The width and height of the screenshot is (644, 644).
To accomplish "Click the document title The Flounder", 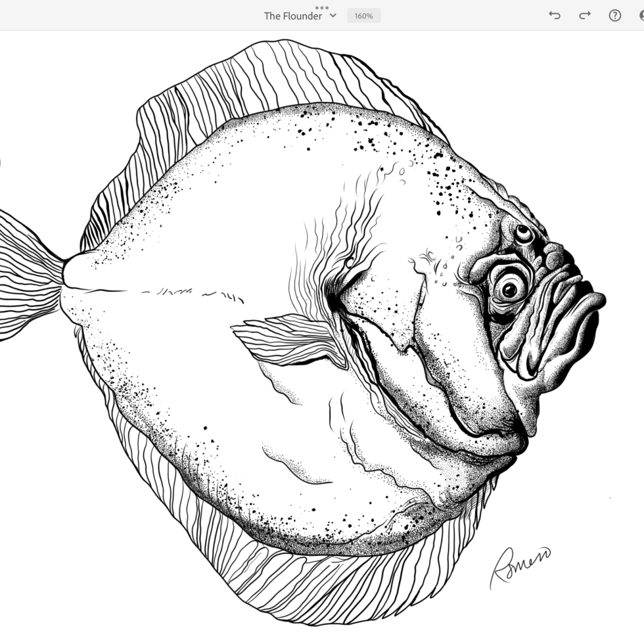I will coord(293,16).
